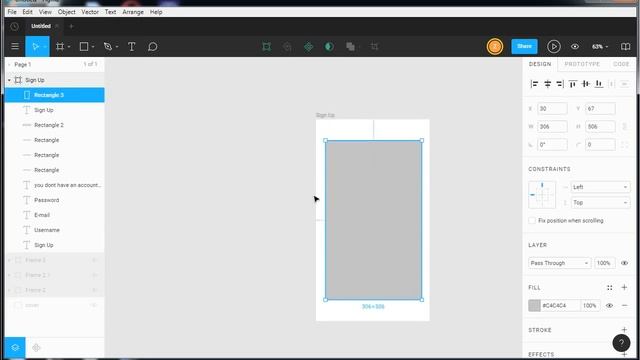Viewport: 640px width, 360px height.
Task: Click the fill color swatch #C4C4C4
Action: tap(534, 305)
